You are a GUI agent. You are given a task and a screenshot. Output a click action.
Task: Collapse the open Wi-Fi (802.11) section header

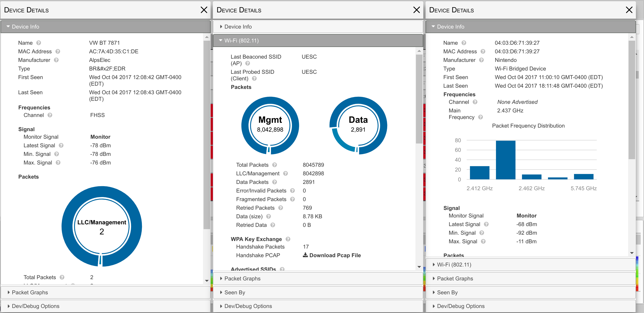point(241,41)
